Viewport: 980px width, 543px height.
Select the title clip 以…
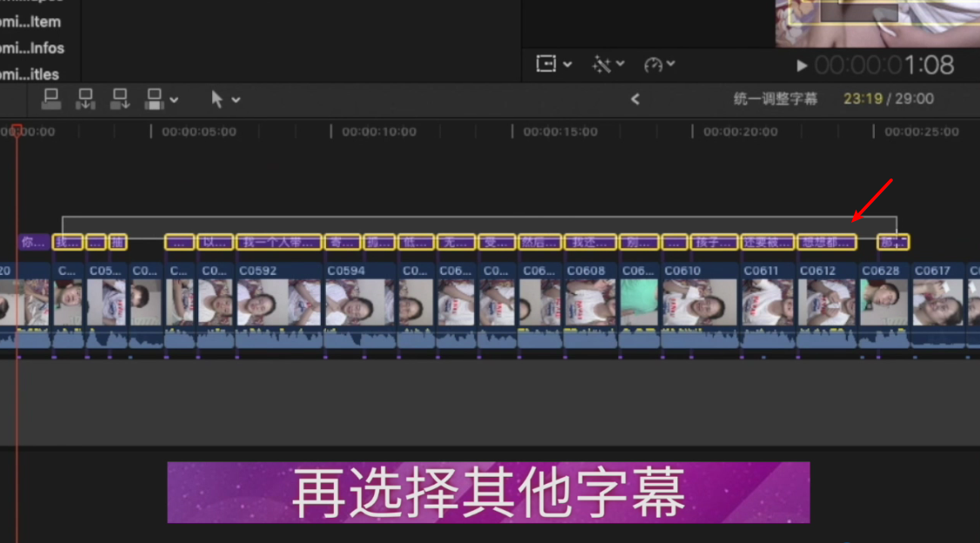pos(215,242)
